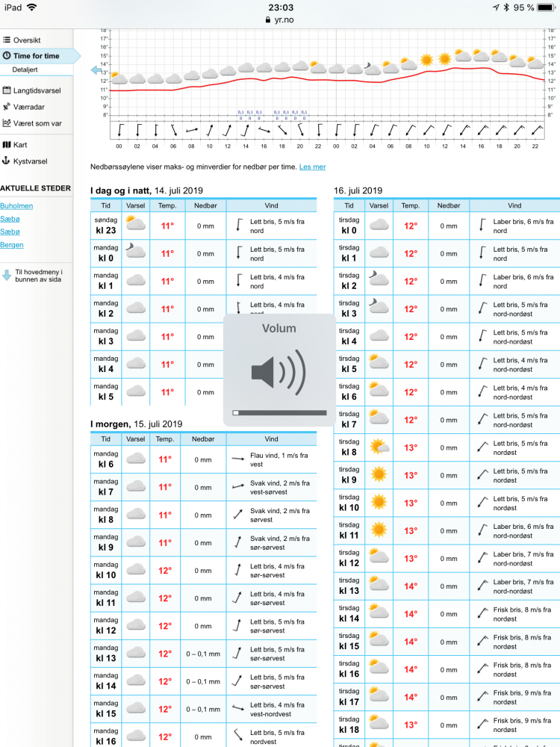Image resolution: width=560 pixels, height=747 pixels.
Task: Click the I dag og i natt heading
Action: (x=146, y=190)
